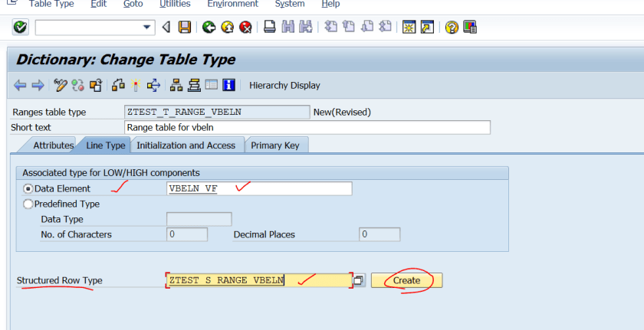
Task: Toggle Display/Change with the pencil icon
Action: pyautogui.click(x=60, y=85)
